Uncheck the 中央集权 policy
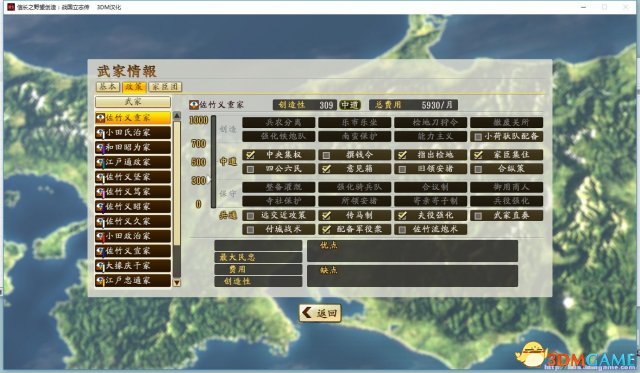This screenshot has height=373, width=640. (251, 155)
